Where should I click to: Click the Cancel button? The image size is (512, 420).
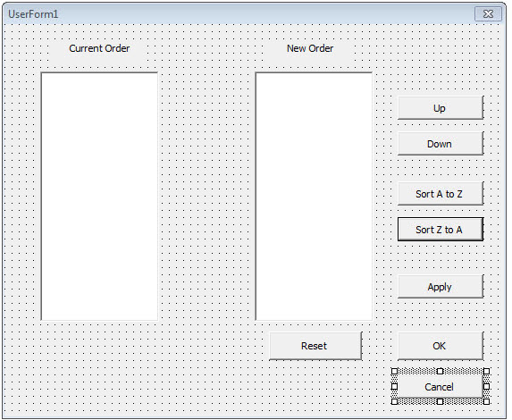click(441, 387)
